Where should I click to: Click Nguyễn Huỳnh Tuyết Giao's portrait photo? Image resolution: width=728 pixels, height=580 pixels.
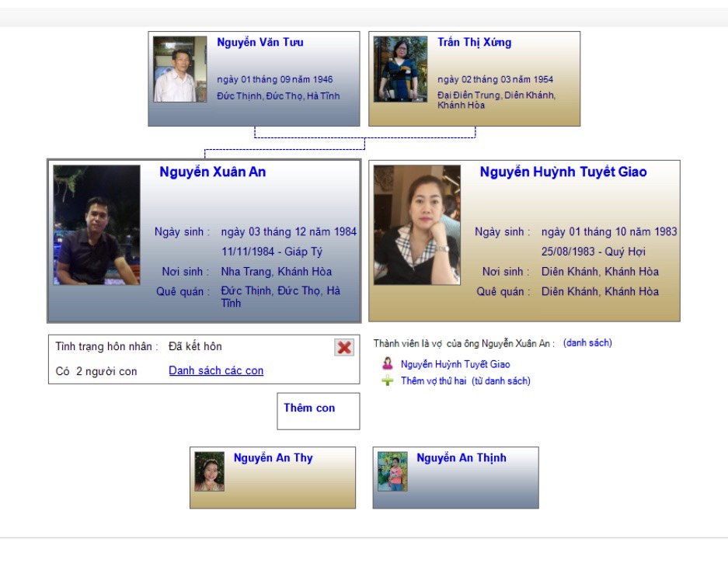click(x=417, y=225)
